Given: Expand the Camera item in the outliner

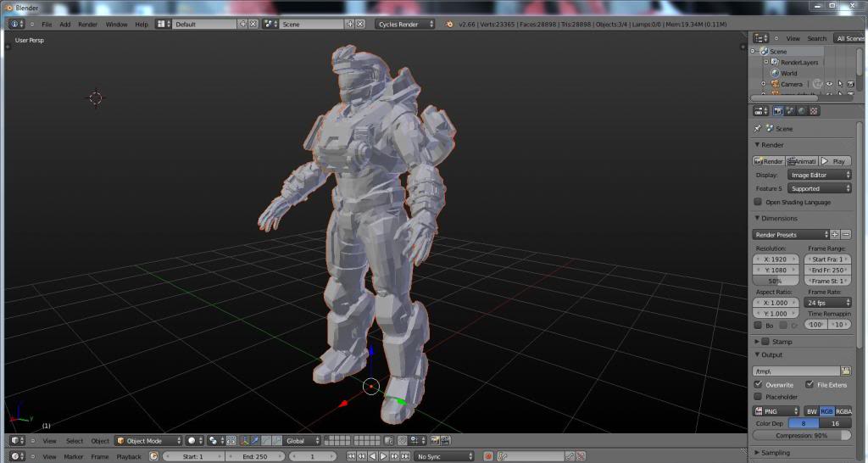Looking at the screenshot, I should 764,84.
